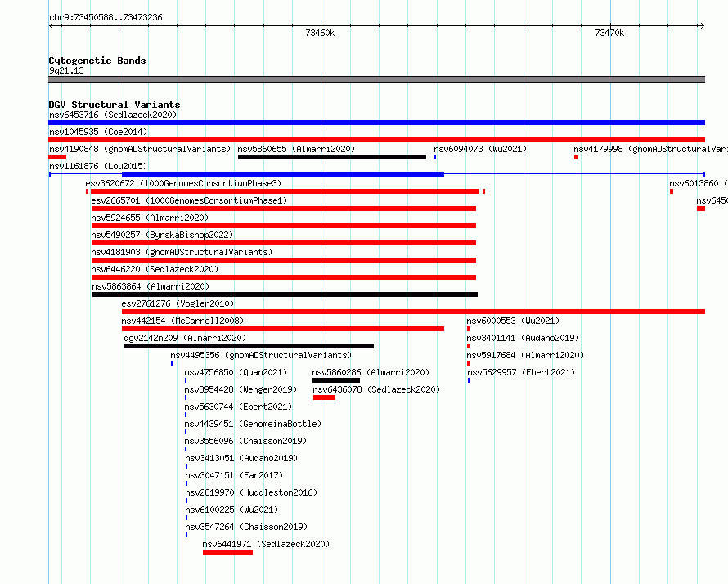Select the esv3620672 (1000GenomesConsortiumPhase3) red bar
The height and width of the screenshot is (584, 728).
(x=285, y=191)
